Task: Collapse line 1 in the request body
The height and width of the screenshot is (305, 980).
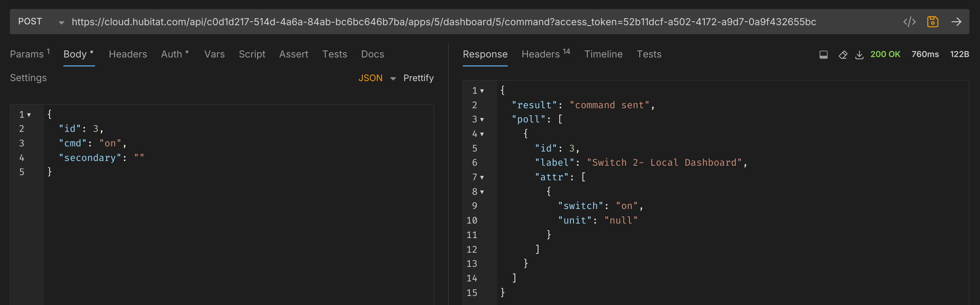Action: pos(29,115)
